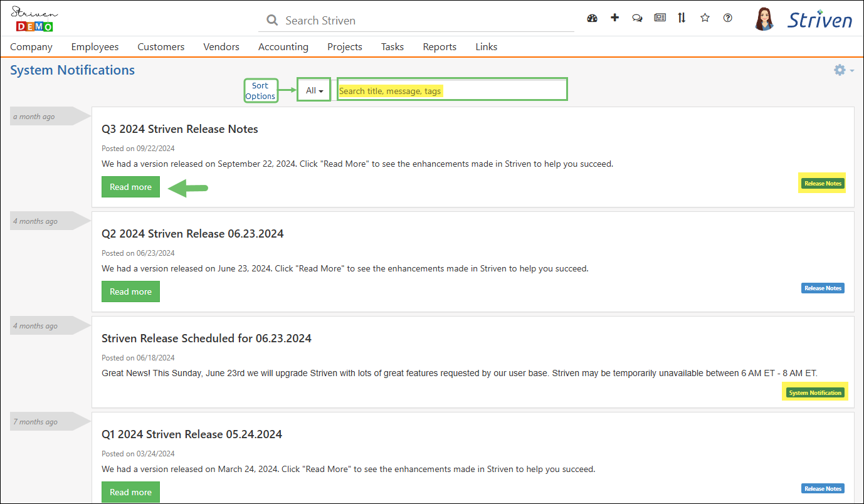
Task: Open the news feed icon
Action: (660, 18)
